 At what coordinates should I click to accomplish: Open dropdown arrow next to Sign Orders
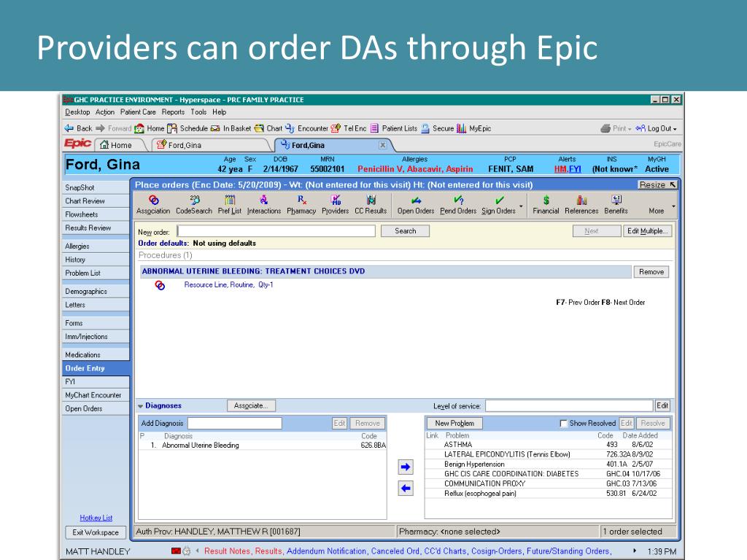521,206
